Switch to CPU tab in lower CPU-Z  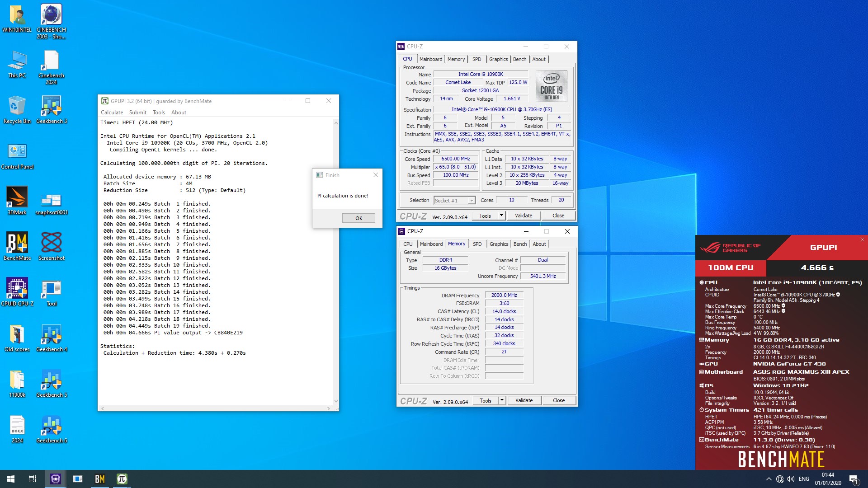click(408, 244)
